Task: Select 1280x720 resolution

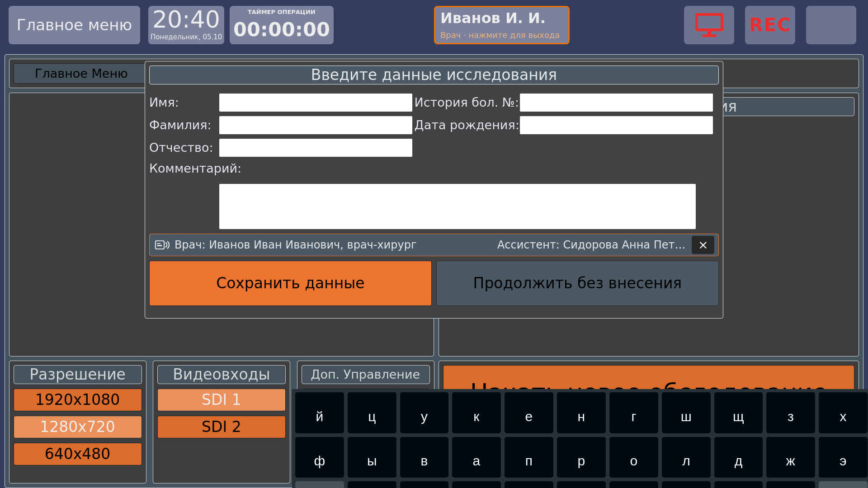Action: click(78, 427)
